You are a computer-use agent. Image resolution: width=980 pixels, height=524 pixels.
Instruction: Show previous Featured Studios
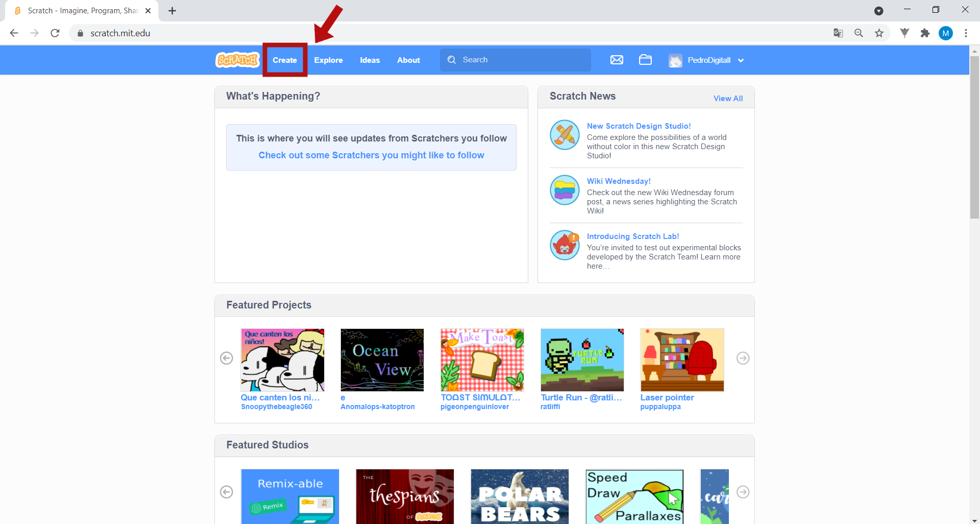point(227,492)
